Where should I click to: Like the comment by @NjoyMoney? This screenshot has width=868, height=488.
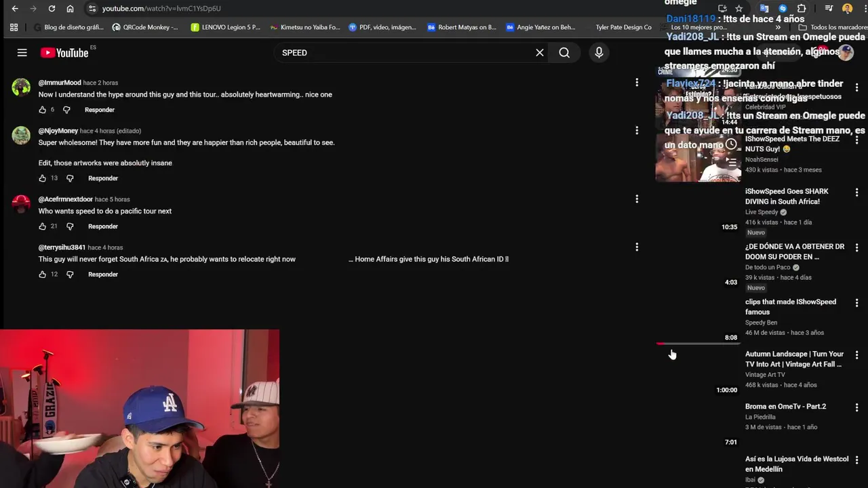coord(42,178)
